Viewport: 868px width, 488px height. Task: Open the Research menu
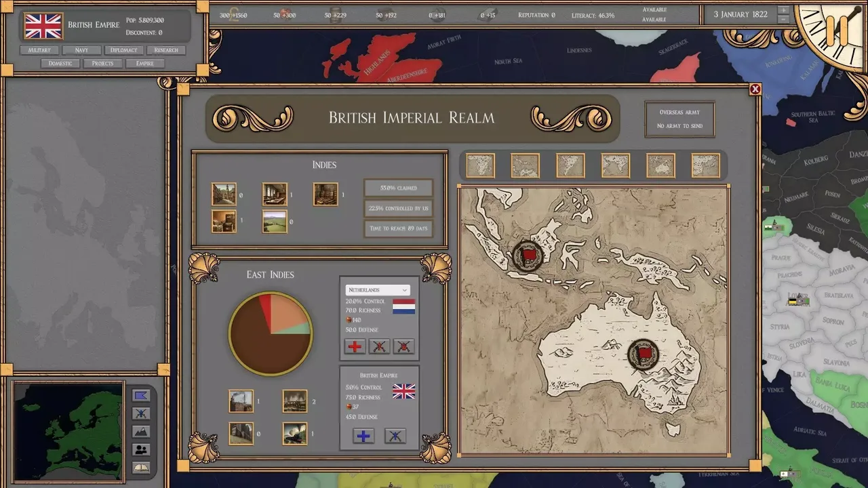[x=166, y=50]
